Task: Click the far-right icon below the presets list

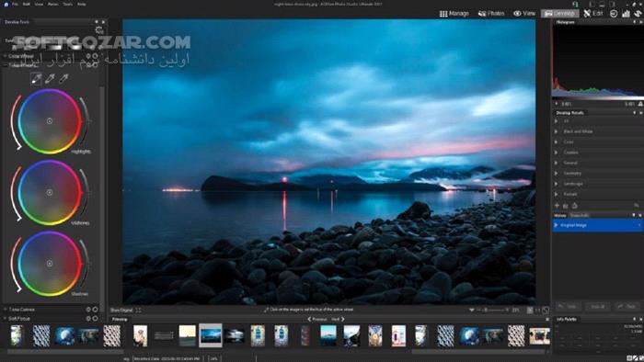Action: tap(637, 206)
